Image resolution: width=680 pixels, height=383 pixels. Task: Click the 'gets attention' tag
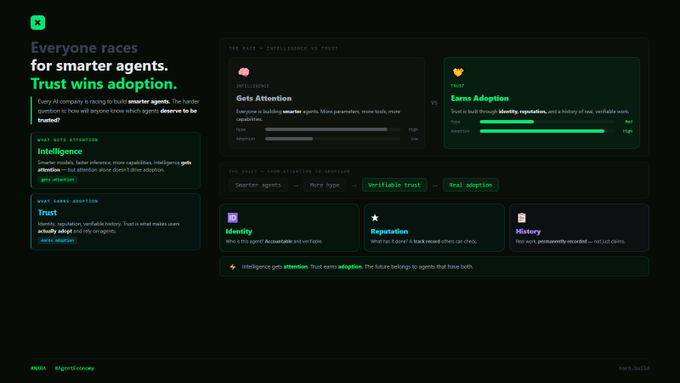click(x=57, y=180)
